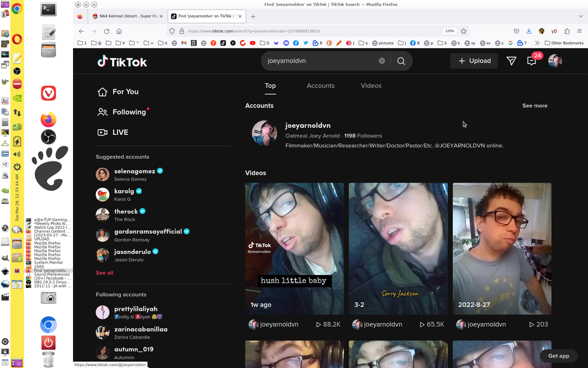The width and height of the screenshot is (588, 368).
Task: Open Gmail bookmark in bookmarks bar
Action: coord(184,43)
